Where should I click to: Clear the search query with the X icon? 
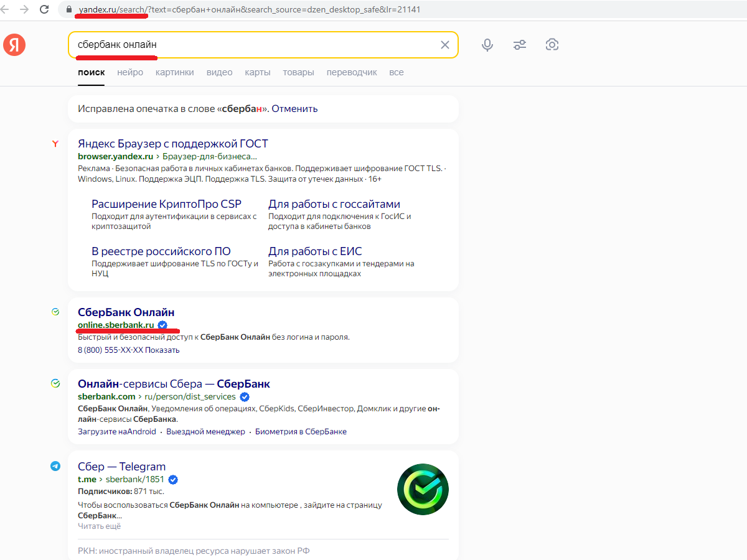444,45
